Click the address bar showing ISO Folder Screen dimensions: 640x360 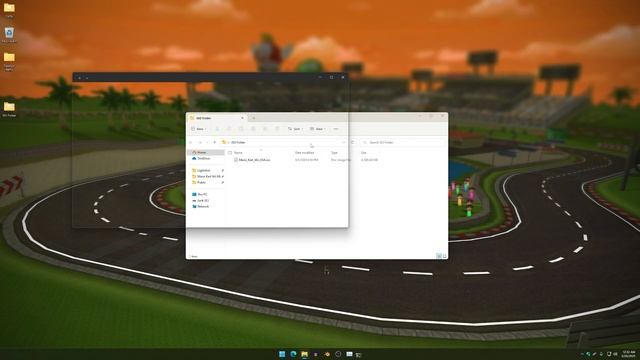click(x=284, y=142)
